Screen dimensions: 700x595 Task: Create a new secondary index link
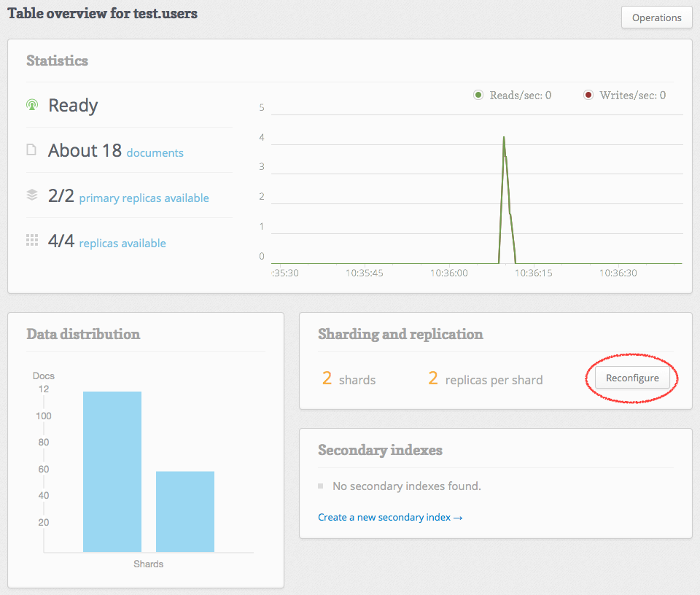[390, 517]
